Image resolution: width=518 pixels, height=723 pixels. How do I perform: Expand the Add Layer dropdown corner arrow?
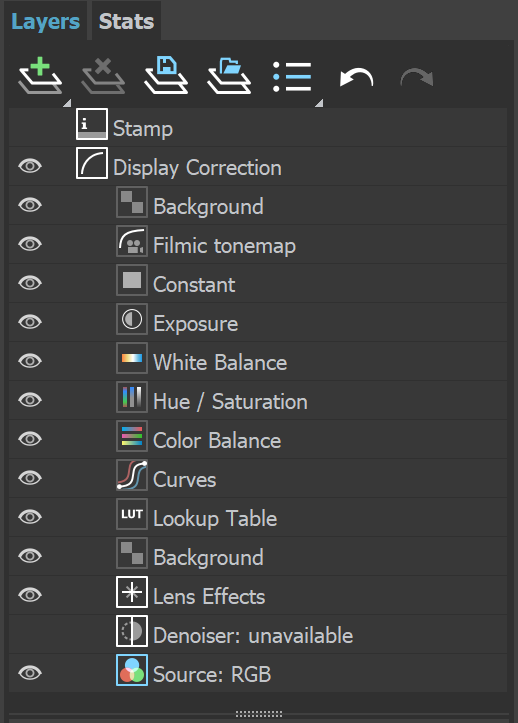[67, 102]
